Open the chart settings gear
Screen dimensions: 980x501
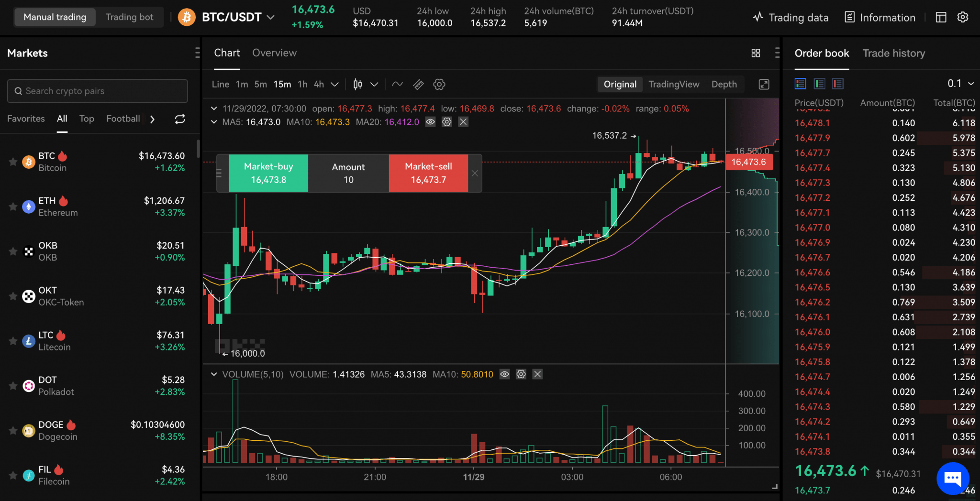(439, 84)
